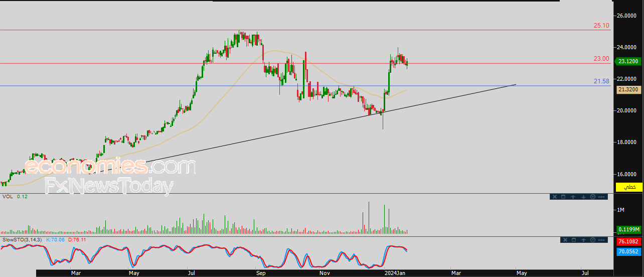Open more options for VOL panel
Viewport: 644px width, 277px height.
tap(601, 197)
